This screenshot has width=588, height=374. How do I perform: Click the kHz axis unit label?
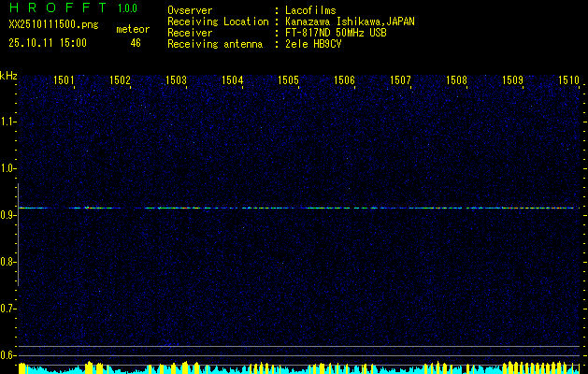pos(8,76)
